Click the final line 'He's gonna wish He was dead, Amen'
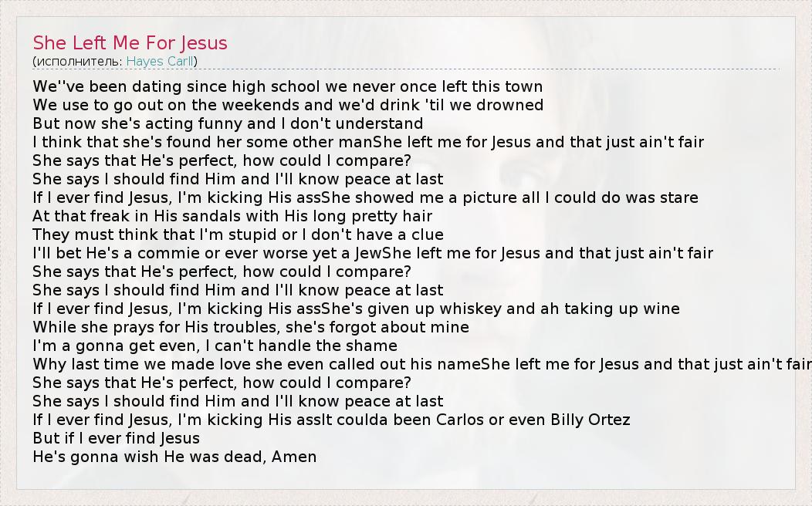 (174, 457)
